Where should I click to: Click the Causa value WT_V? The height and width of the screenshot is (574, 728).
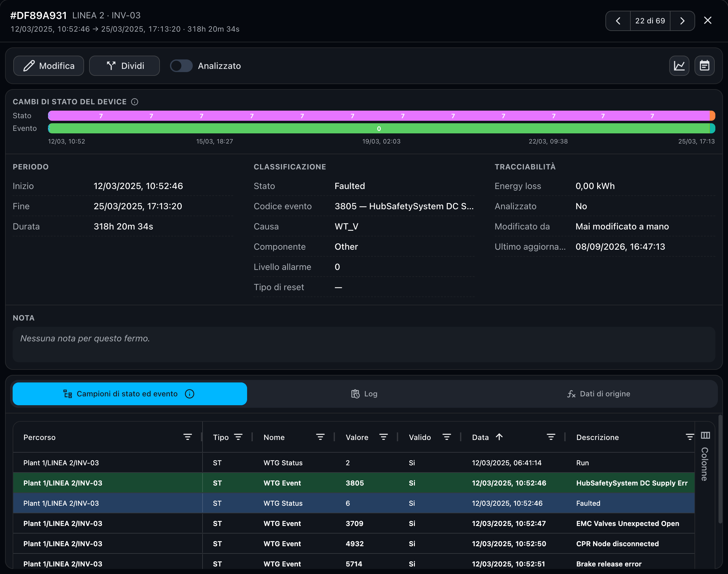point(346,227)
